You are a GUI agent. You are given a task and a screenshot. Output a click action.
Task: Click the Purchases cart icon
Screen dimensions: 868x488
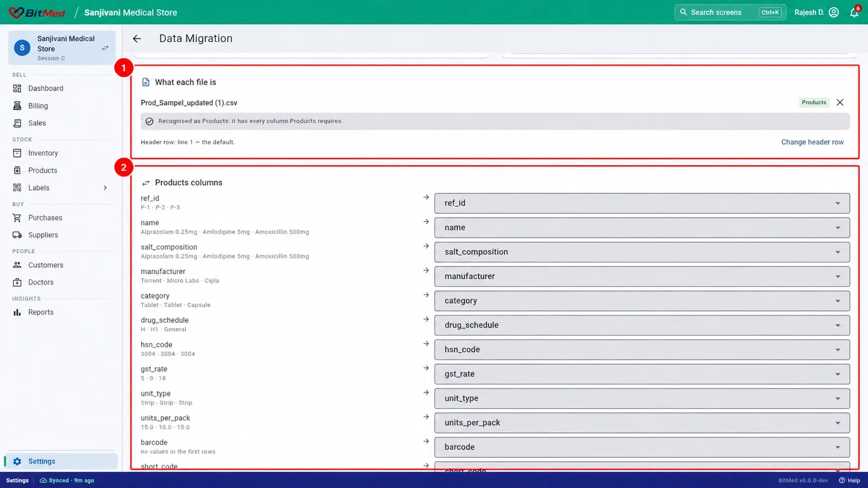tap(17, 218)
